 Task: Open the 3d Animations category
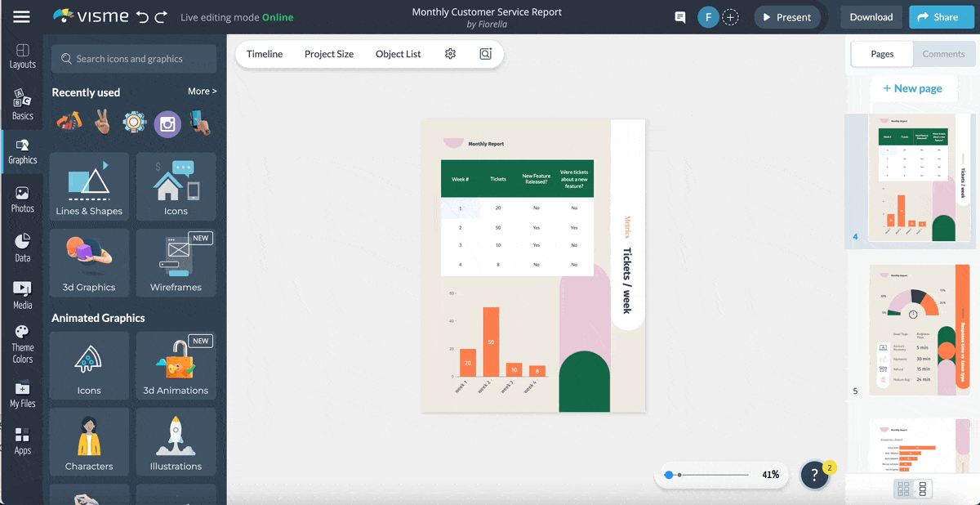(x=176, y=366)
